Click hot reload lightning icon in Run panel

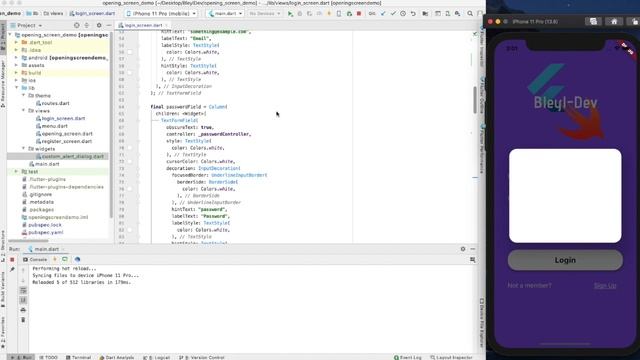click(x=55, y=260)
